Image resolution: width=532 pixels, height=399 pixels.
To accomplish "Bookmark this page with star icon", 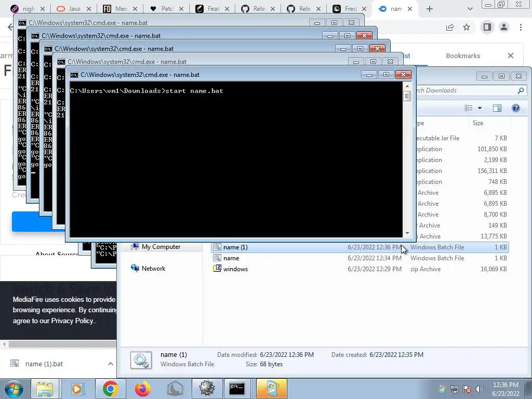I will 467,27.
